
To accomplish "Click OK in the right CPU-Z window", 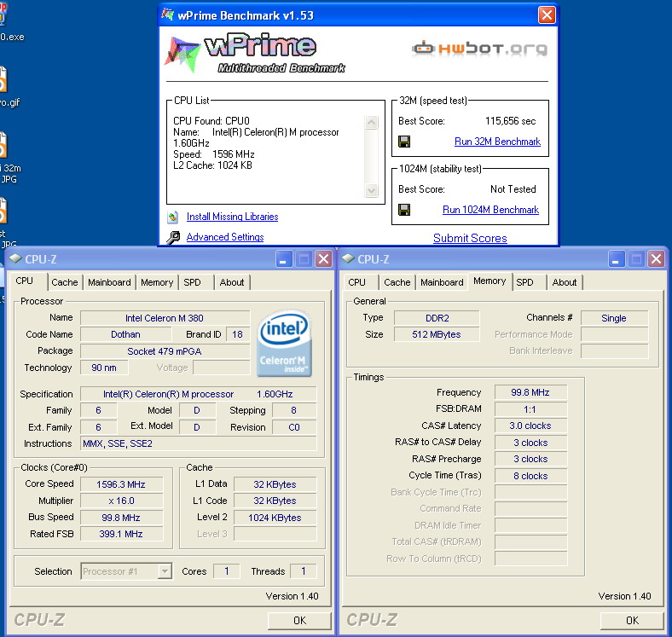I will [632, 620].
